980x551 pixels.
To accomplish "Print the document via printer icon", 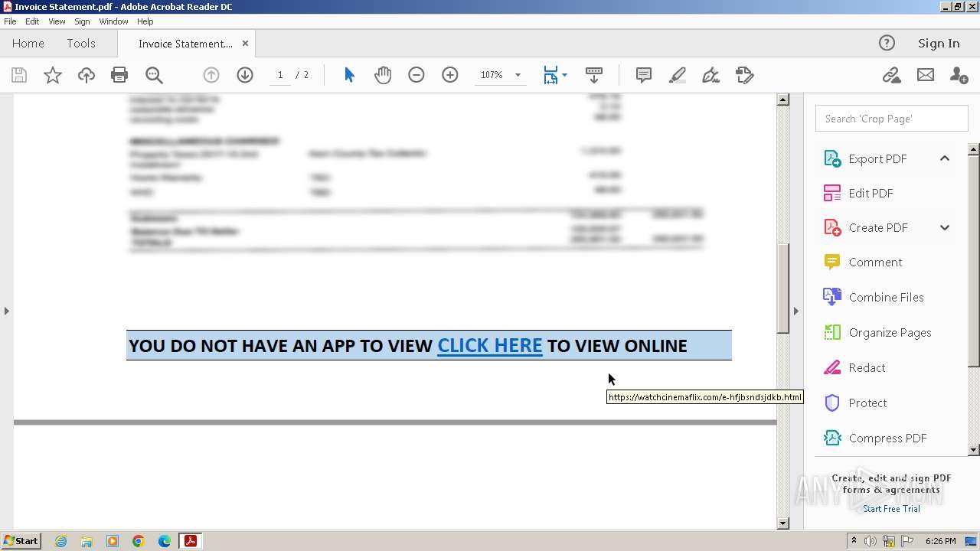I will pos(119,75).
